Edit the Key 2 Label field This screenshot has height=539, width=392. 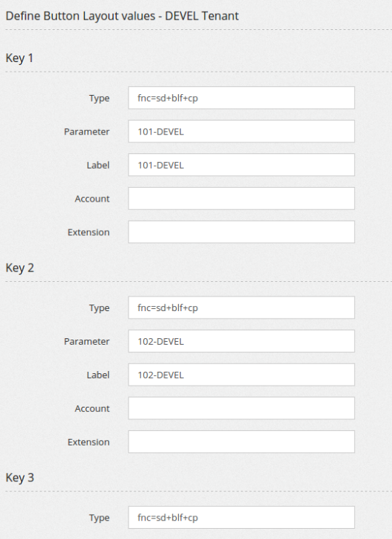coord(241,375)
